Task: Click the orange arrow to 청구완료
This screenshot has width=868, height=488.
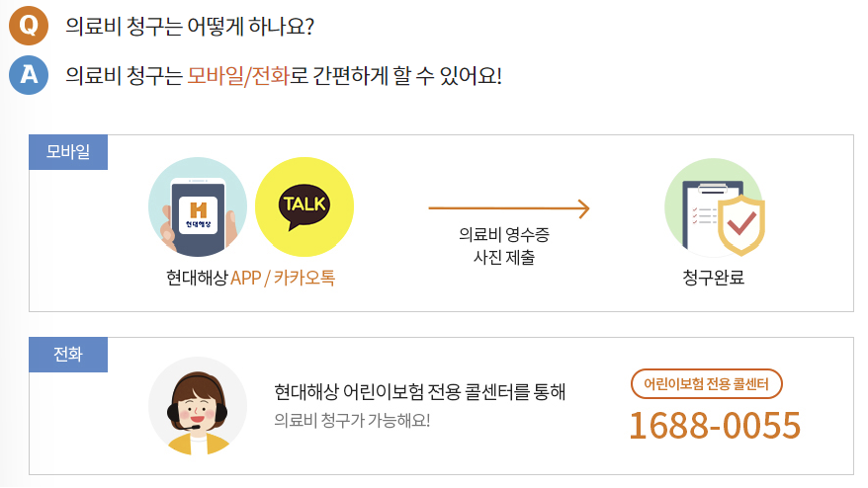Action: [509, 208]
